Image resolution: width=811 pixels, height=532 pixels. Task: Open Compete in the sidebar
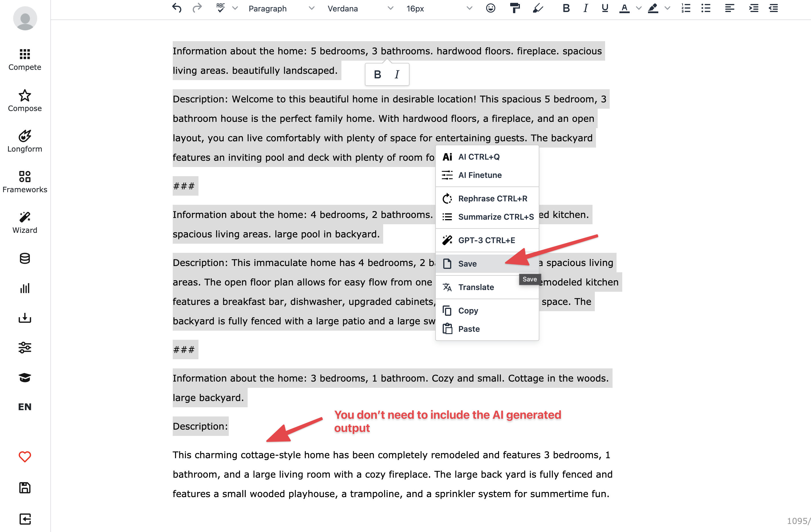[25, 60]
